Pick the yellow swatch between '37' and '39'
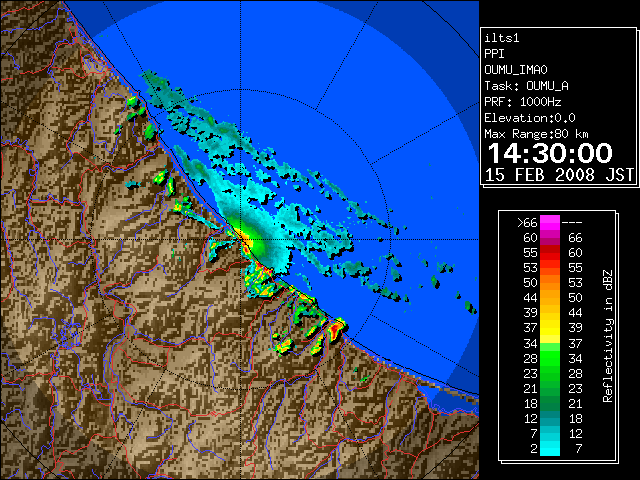 pos(550,328)
